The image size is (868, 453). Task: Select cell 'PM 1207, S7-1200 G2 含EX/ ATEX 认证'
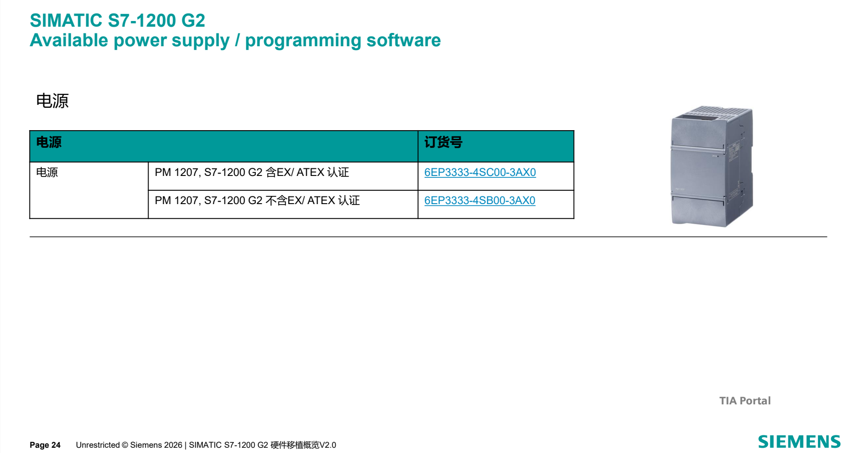283,176
